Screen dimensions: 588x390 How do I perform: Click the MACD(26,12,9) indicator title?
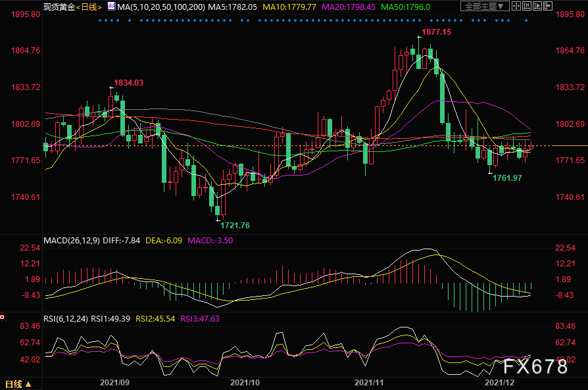pos(70,241)
